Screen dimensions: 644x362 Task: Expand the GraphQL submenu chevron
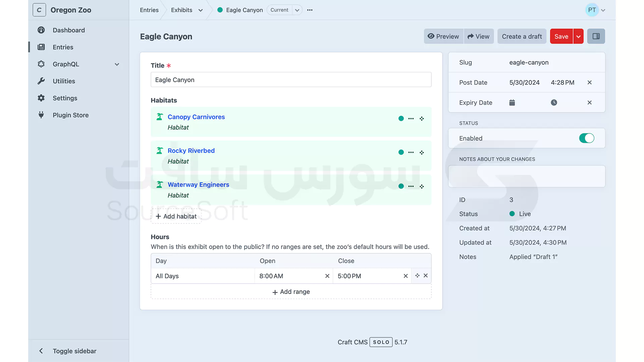[117, 64]
